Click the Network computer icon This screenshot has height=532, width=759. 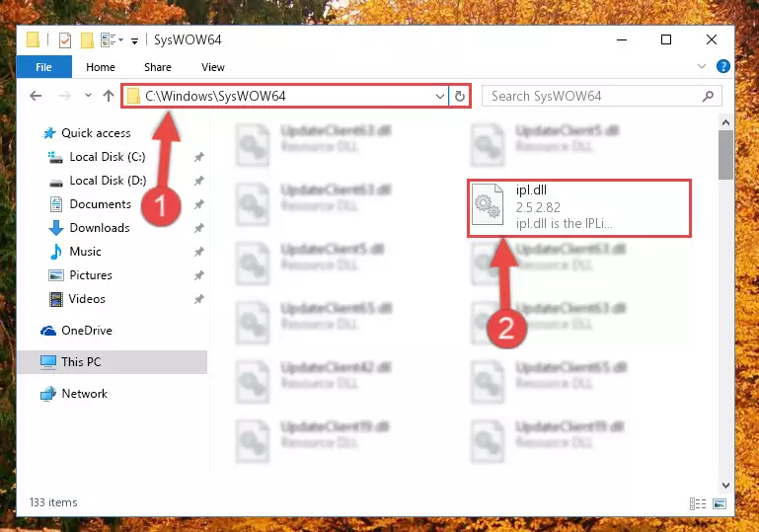[x=48, y=394]
